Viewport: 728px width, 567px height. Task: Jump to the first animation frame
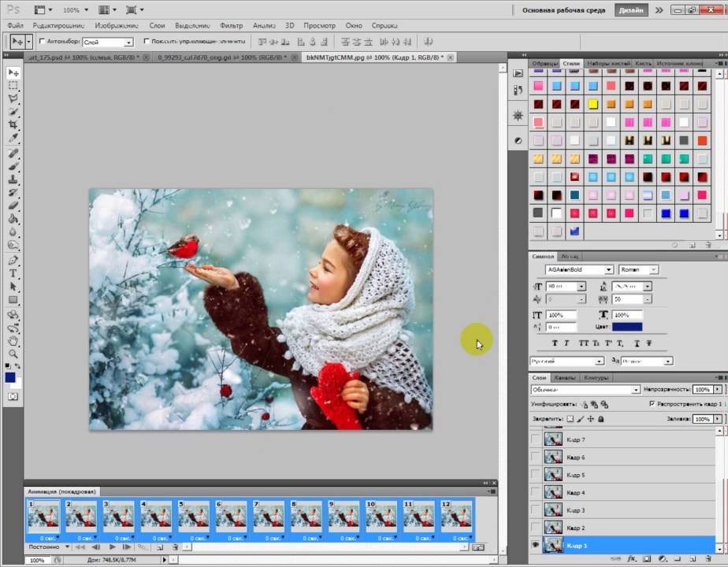80,547
